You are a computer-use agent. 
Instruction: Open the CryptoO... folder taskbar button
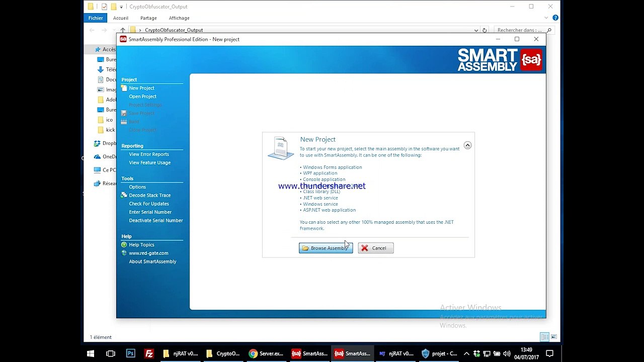pyautogui.click(x=223, y=353)
